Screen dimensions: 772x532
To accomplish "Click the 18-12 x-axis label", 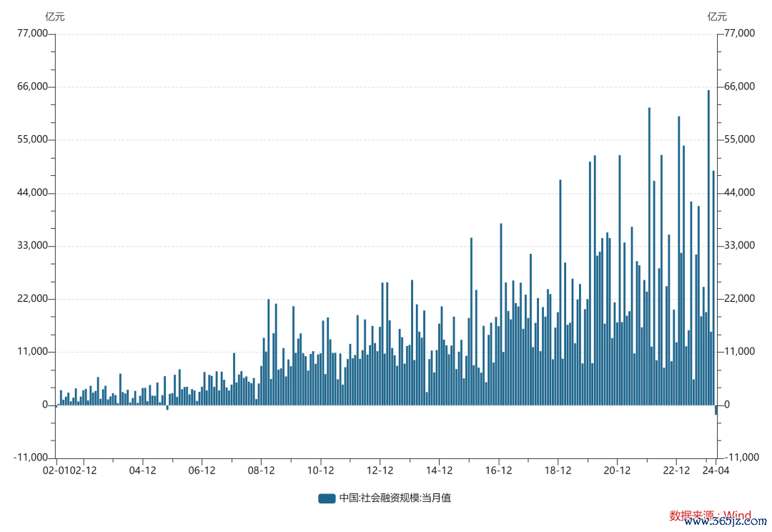I will click(558, 471).
